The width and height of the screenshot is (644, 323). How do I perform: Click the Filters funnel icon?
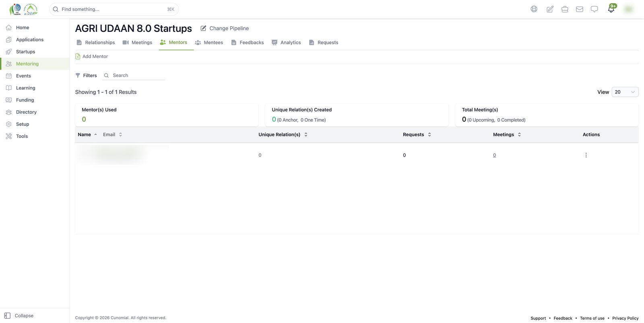pos(78,75)
